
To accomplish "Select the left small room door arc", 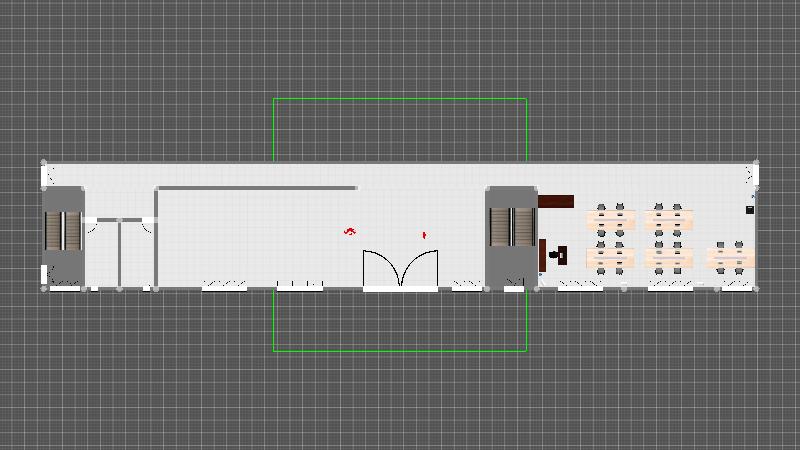I will tap(91, 226).
